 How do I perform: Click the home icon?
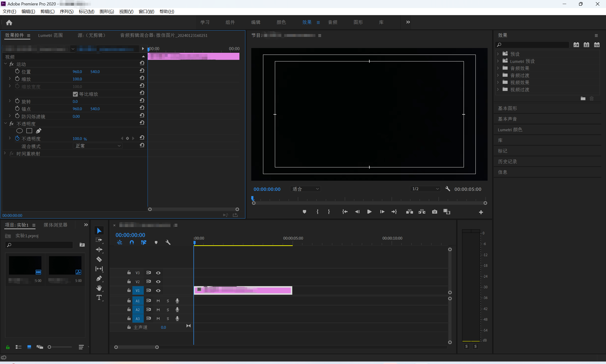tap(9, 22)
